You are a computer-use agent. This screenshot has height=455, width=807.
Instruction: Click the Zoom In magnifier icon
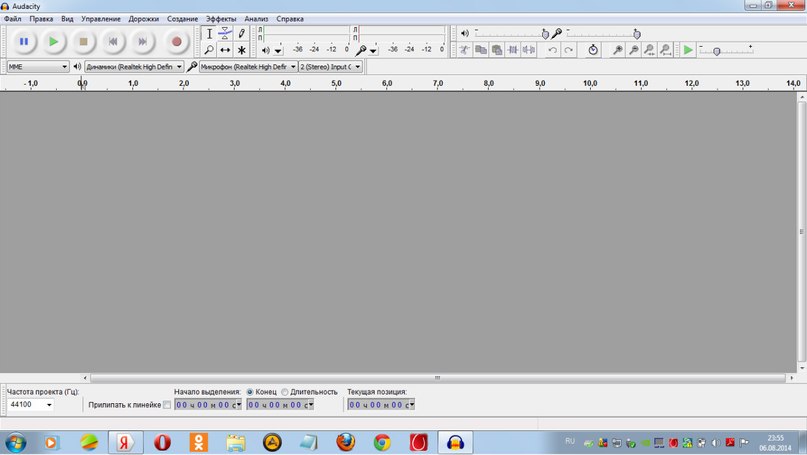point(618,50)
